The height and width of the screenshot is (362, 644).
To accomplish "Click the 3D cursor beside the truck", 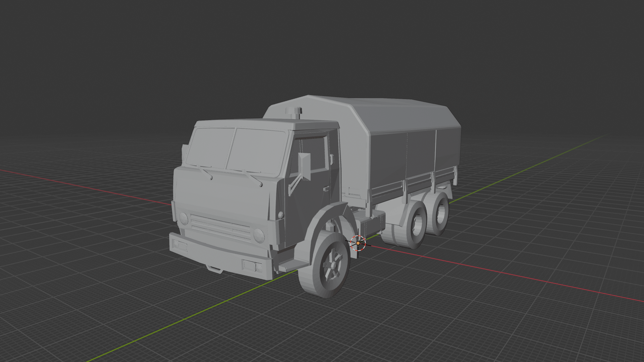I will coord(358,243).
